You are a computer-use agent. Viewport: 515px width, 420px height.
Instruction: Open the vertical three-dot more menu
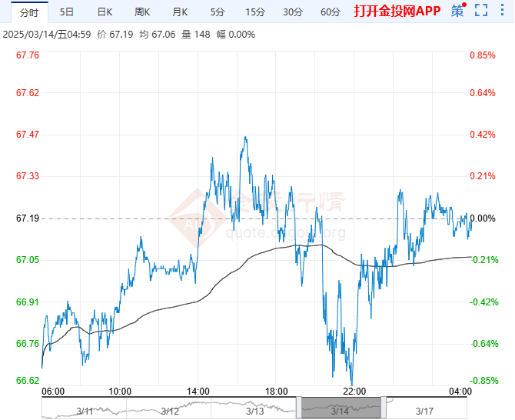pyautogui.click(x=502, y=11)
